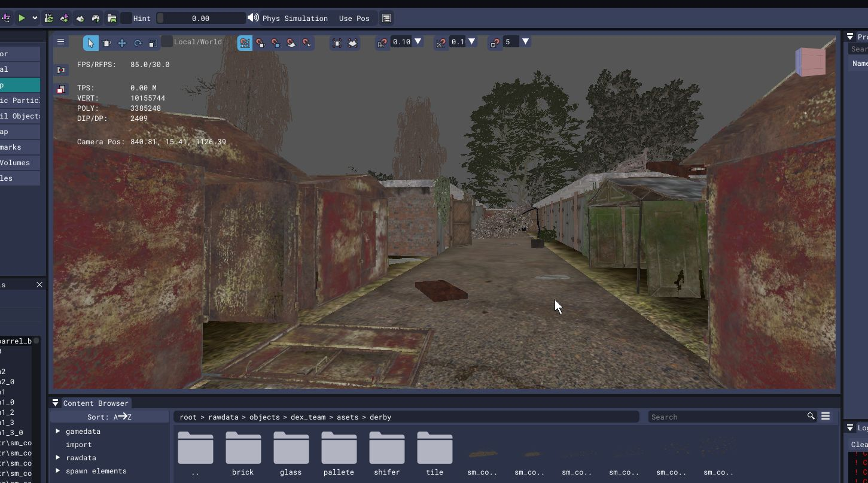Open the properties list icon in top toolbar

(x=386, y=18)
